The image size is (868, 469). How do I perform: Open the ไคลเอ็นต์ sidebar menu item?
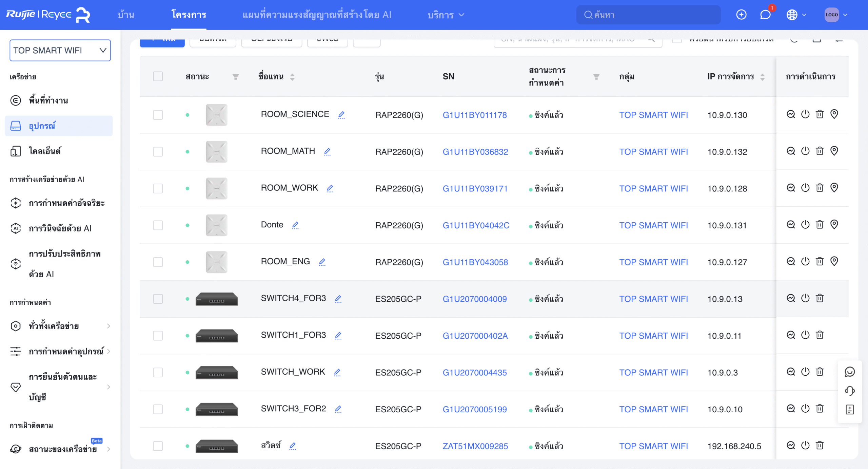(44, 151)
